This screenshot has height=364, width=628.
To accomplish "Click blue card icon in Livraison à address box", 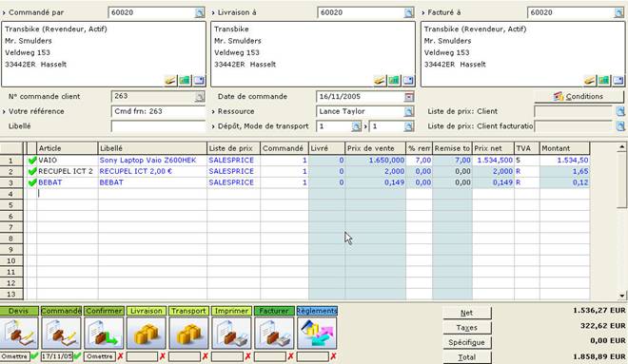I will 408,81.
